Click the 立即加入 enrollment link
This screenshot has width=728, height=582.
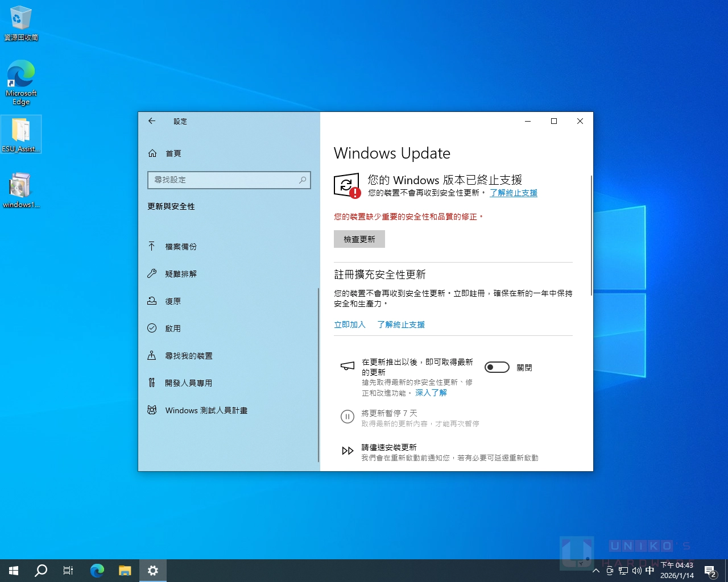(349, 325)
